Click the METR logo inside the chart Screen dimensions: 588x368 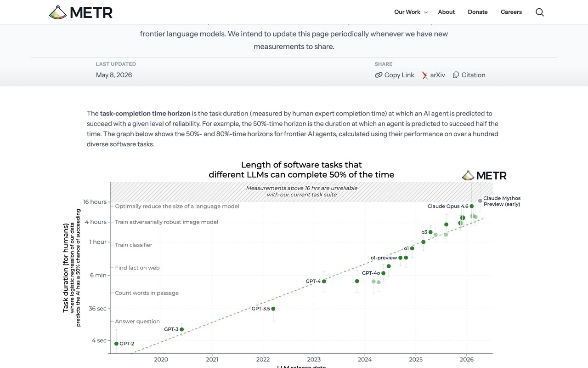coord(484,175)
